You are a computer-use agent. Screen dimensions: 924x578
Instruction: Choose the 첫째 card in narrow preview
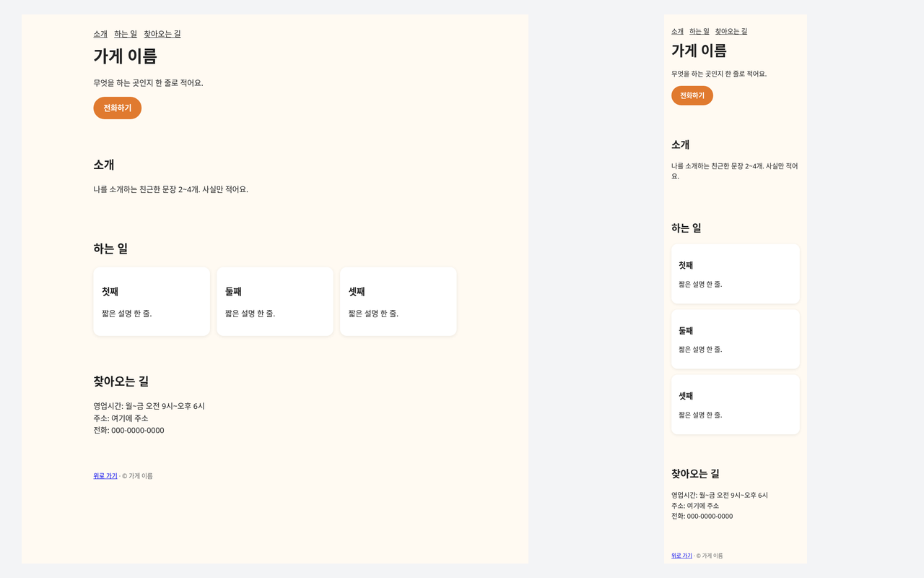(x=736, y=274)
